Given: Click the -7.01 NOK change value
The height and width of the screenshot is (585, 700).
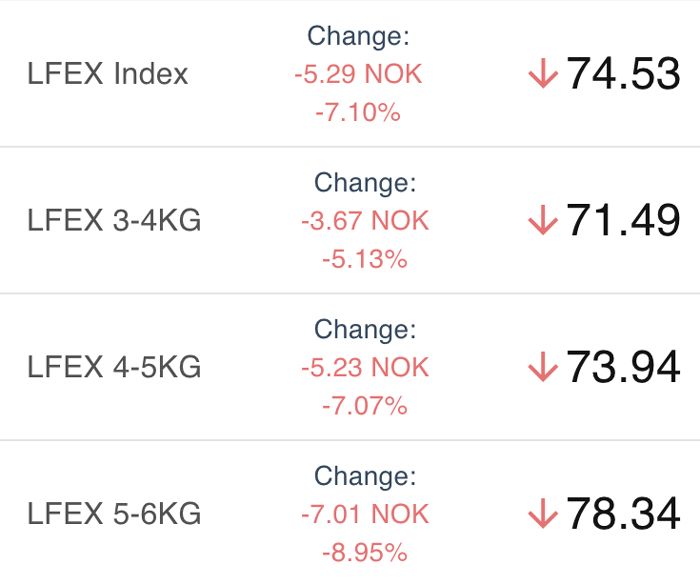Looking at the screenshot, I should click(365, 514).
